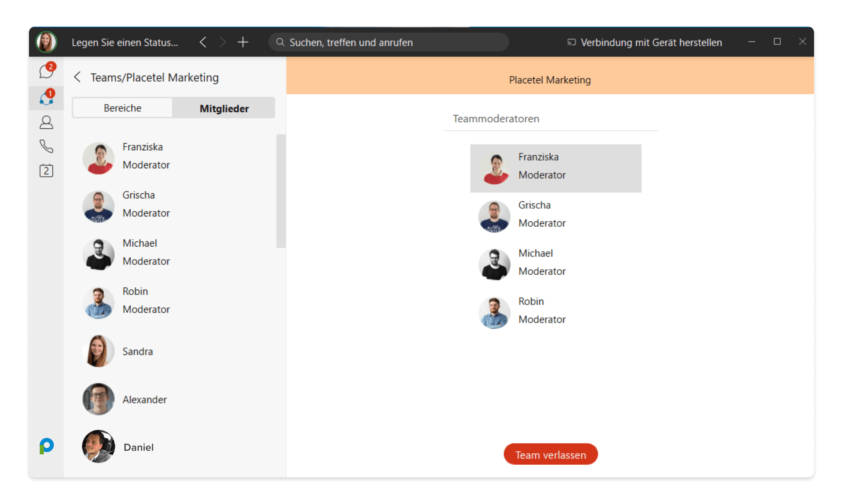Image resolution: width=843 pixels, height=504 pixels.
Task: Navigate forward with the title bar right arrow
Action: (x=223, y=42)
